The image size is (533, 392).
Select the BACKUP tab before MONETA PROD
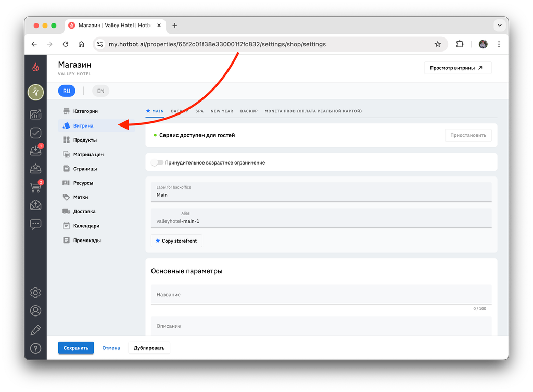(249, 111)
